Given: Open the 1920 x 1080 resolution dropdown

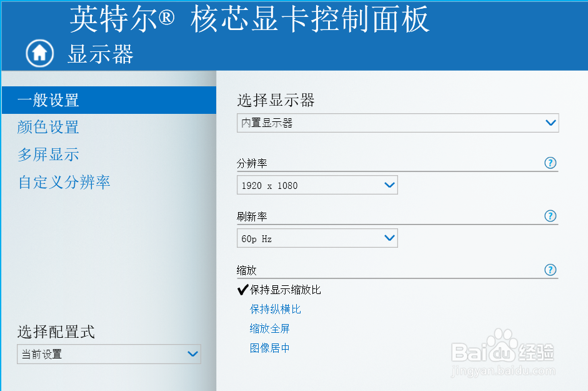Looking at the screenshot, I should [x=317, y=185].
